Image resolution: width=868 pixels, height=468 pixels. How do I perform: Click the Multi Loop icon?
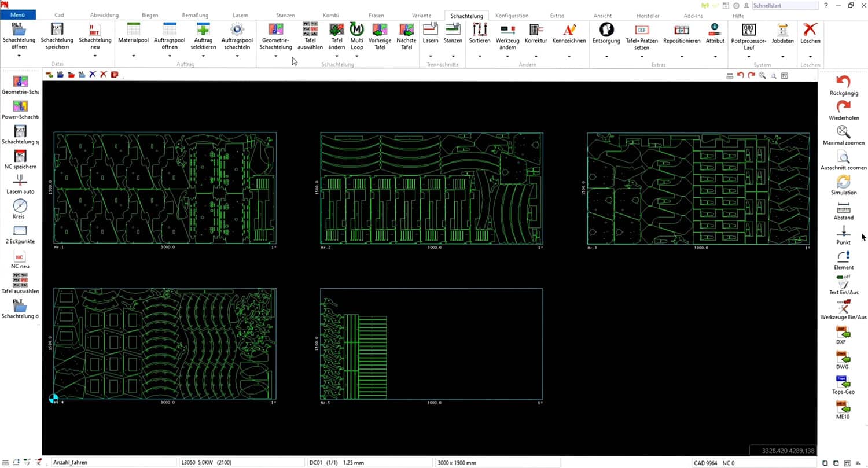point(356,30)
